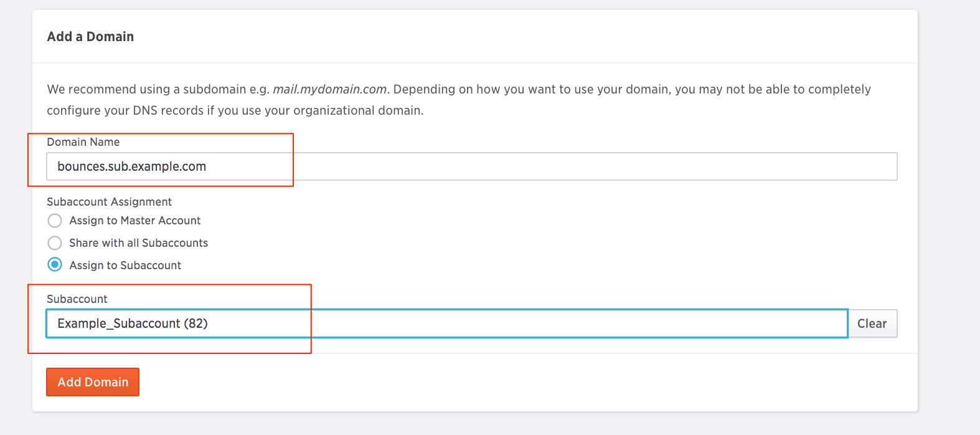Click the 'Subaccount Assignment' section label
980x435 pixels.
click(x=109, y=202)
